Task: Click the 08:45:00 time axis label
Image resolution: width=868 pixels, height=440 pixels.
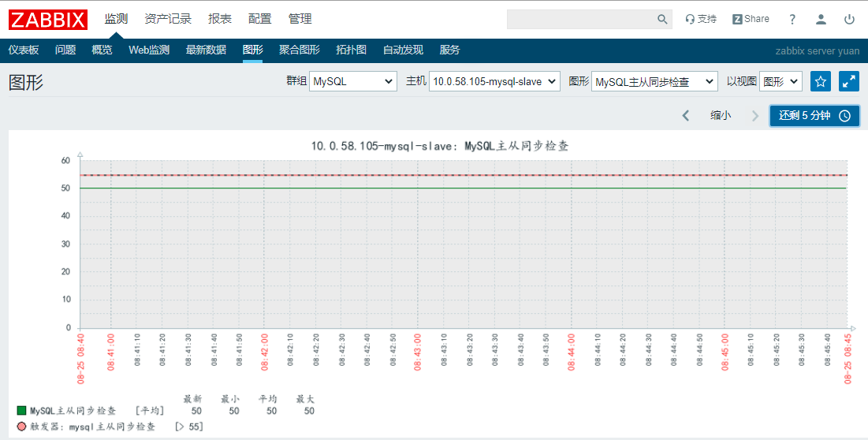Action: click(x=725, y=352)
